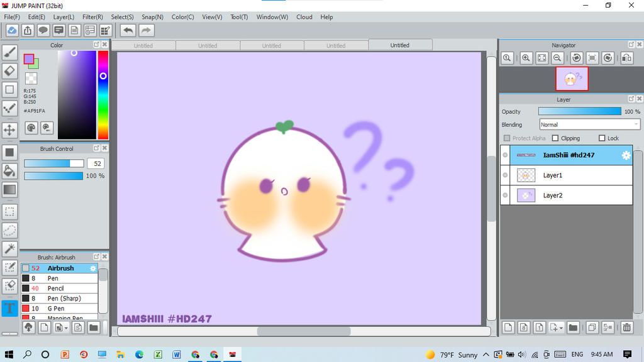Click the Navigator preview thumbnail
Image resolution: width=644 pixels, height=362 pixels.
572,79
